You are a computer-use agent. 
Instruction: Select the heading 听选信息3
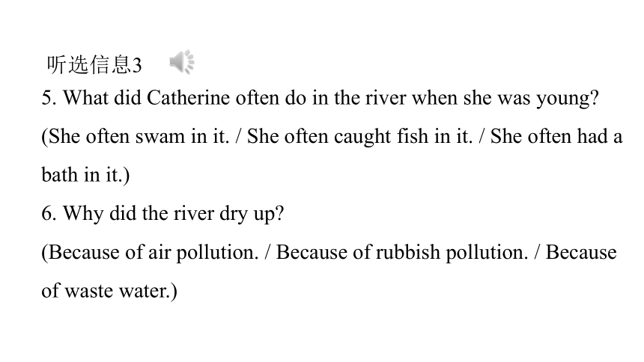[94, 65]
